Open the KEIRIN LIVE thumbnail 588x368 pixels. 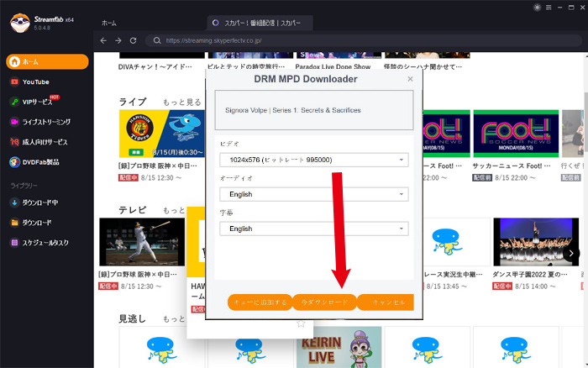point(339,347)
